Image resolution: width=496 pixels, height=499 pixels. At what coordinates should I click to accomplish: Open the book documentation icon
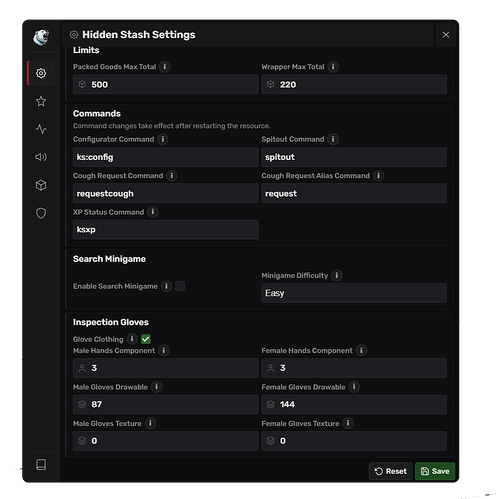coord(41,464)
